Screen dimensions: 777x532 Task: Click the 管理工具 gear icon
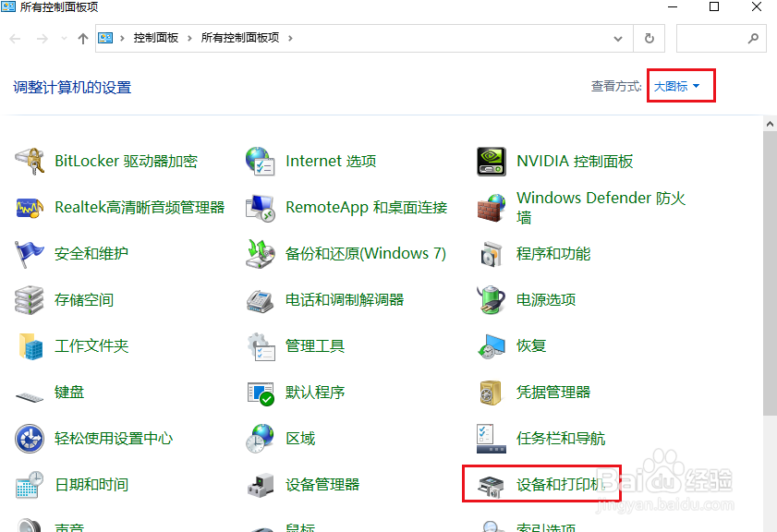pyautogui.click(x=261, y=346)
